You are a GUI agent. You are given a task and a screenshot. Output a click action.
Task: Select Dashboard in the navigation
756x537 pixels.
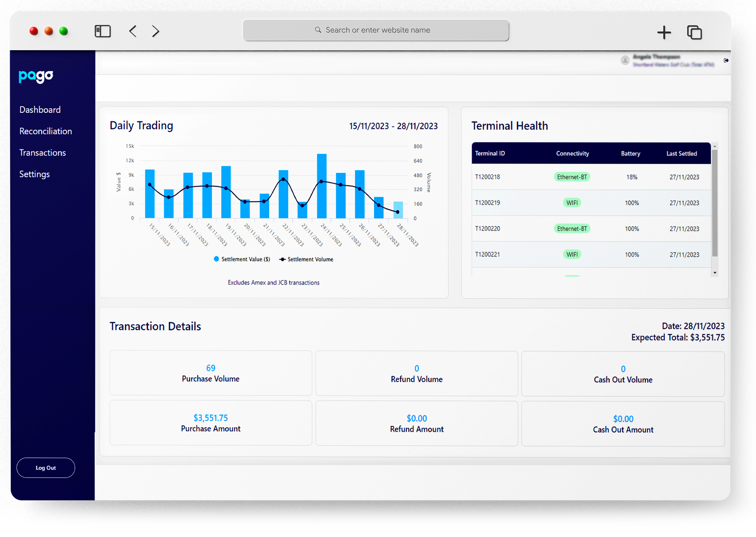pos(40,109)
